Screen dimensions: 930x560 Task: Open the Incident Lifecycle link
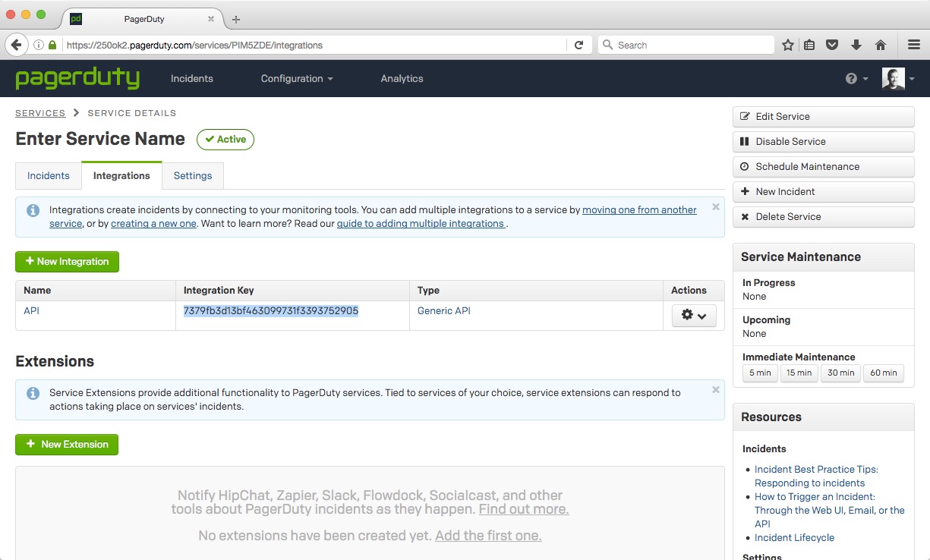click(794, 537)
